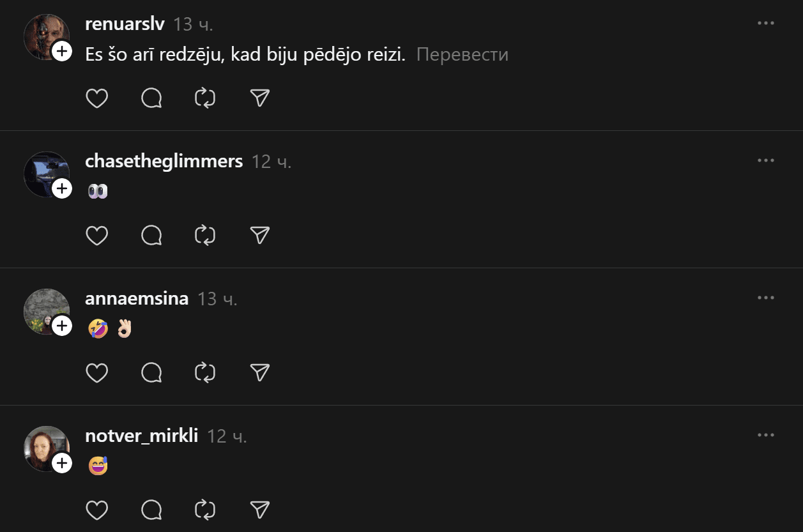Reply to chasetheglimmers' comment

point(151,236)
